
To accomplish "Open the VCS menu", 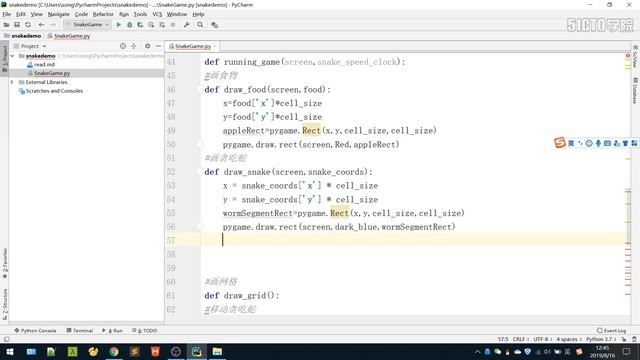I will 157,14.
